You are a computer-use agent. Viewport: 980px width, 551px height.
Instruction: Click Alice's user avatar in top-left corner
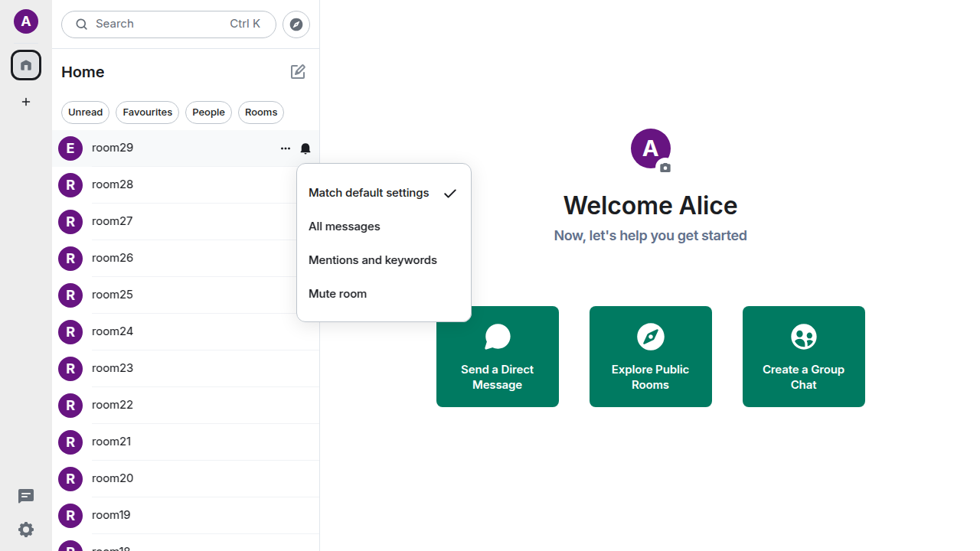point(26,21)
